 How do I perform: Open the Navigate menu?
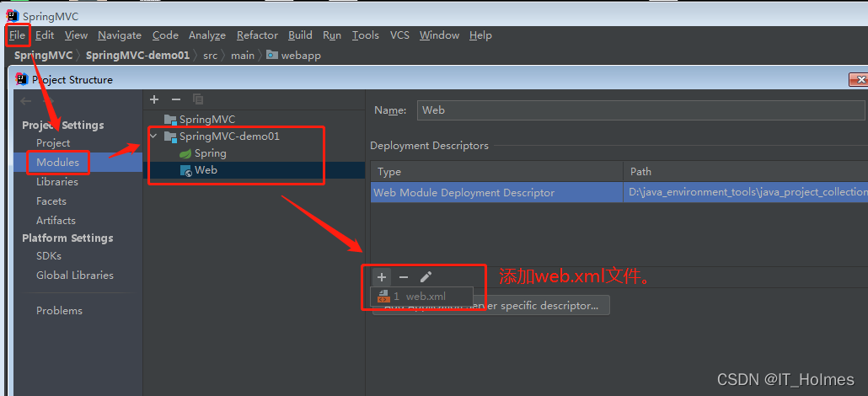[x=120, y=35]
